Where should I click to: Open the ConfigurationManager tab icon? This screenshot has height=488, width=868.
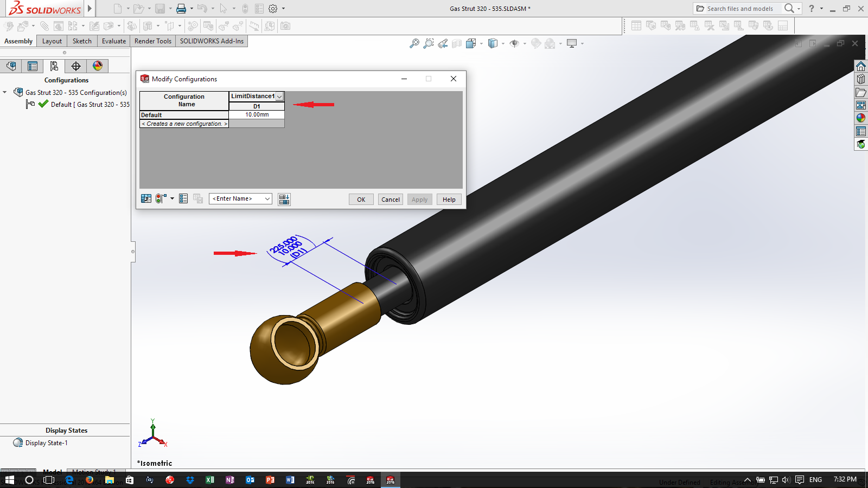coord(54,66)
